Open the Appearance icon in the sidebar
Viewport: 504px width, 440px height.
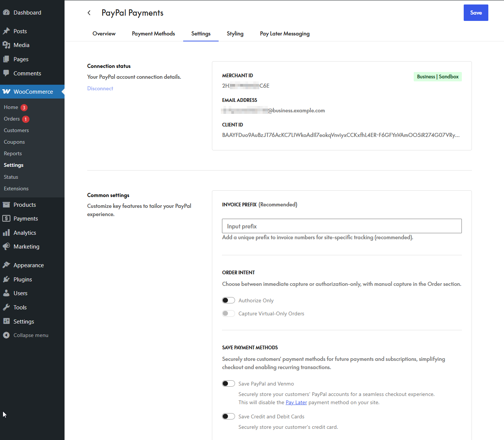[x=7, y=265]
